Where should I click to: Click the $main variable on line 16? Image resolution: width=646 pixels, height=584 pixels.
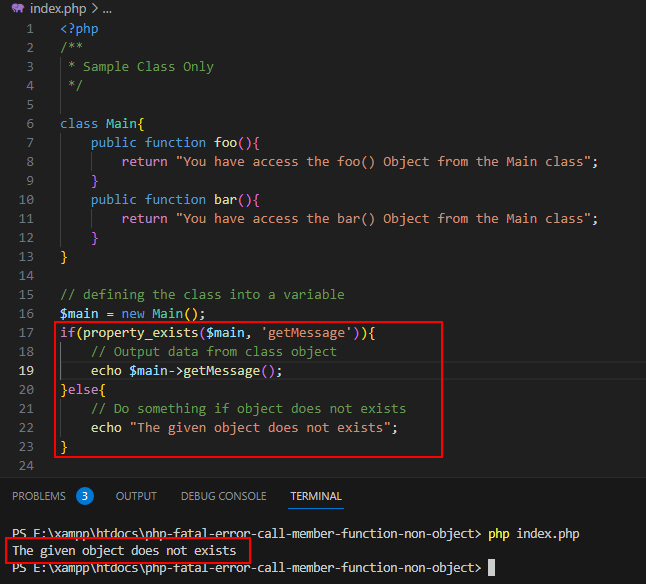79,314
